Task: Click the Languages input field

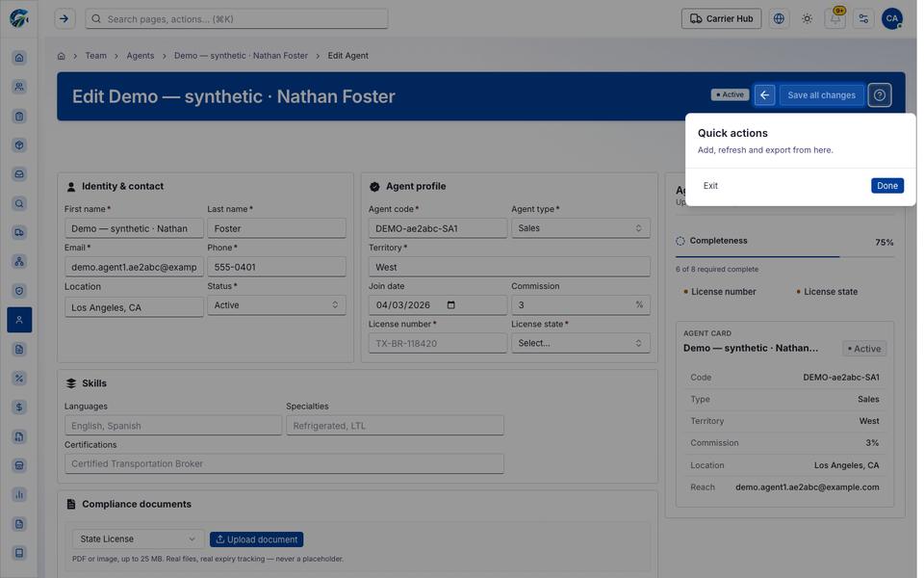Action: click(x=173, y=426)
